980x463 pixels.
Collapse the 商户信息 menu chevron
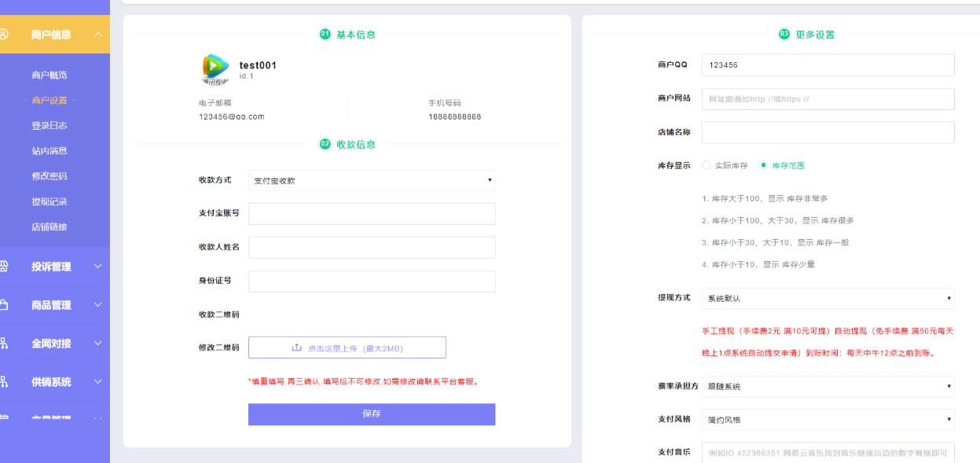[x=97, y=35]
